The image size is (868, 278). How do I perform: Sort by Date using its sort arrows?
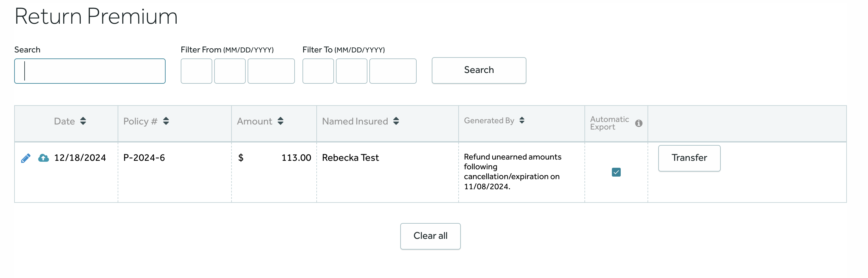[x=83, y=121]
